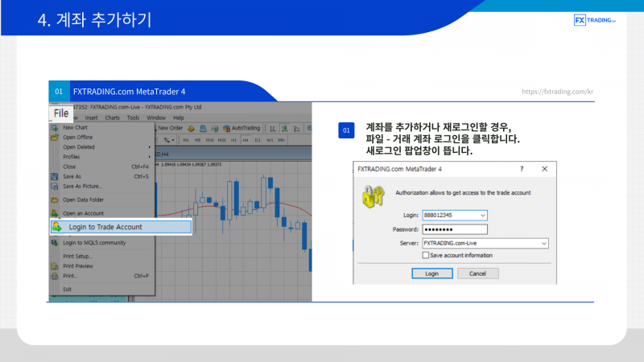Switch to M5 timeframe
Screen dimensions: 644x362
coord(197,140)
